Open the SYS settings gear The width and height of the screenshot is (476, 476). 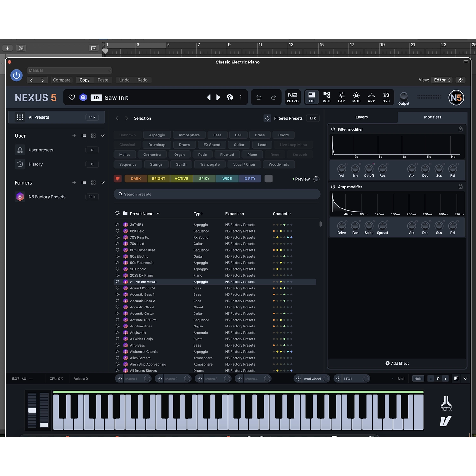coord(386,97)
